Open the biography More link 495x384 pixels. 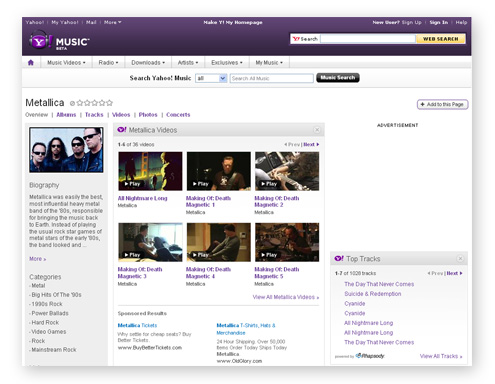coord(37,259)
